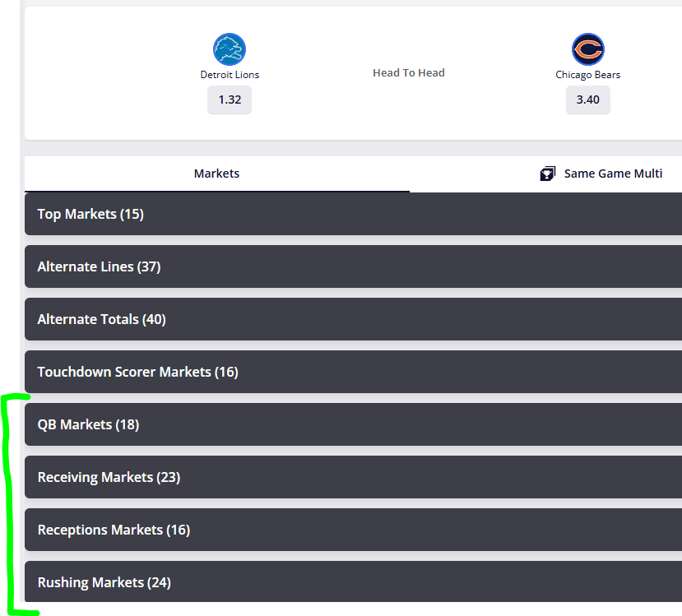Show the QB Markets (18) section
Screen dimensions: 682x616
(88, 424)
